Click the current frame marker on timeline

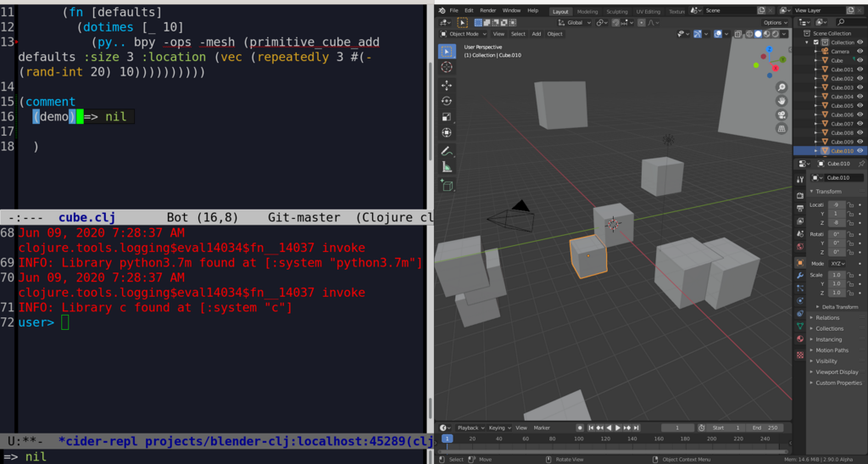(447, 439)
